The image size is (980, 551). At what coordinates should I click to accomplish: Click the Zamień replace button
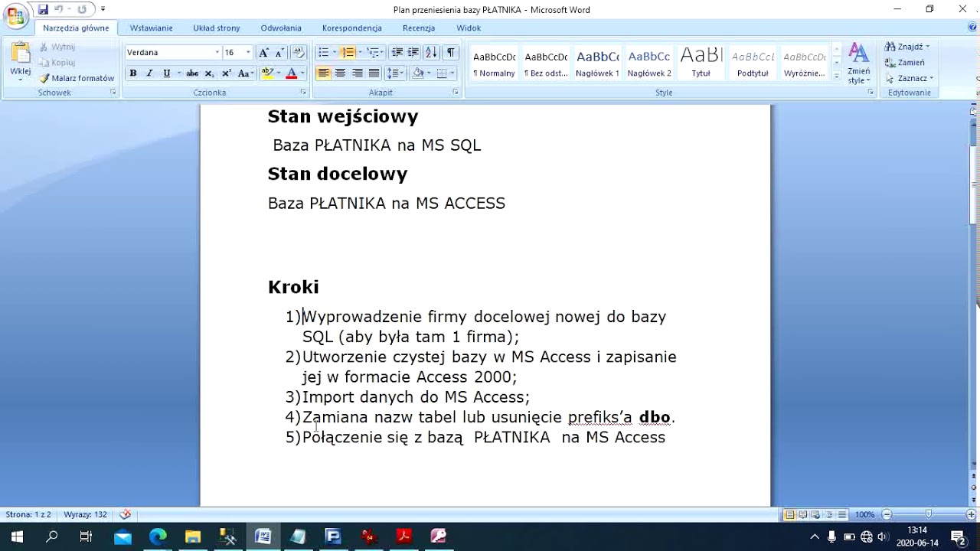click(x=905, y=63)
